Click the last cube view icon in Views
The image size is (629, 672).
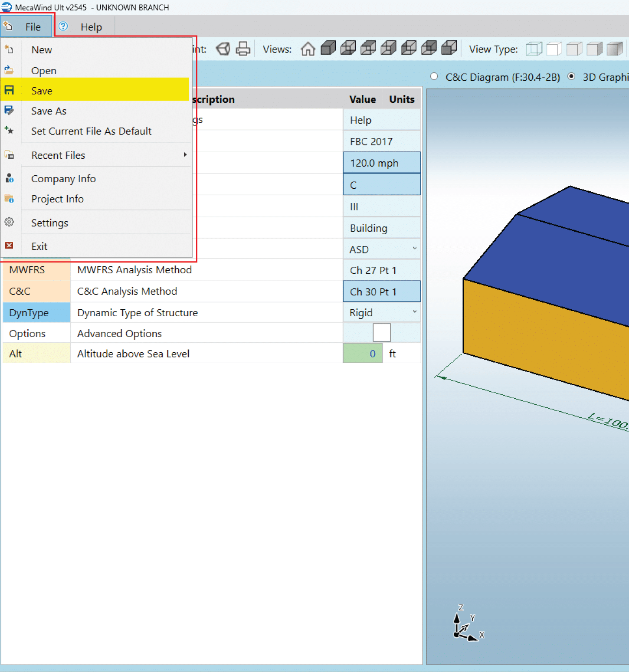tap(449, 48)
